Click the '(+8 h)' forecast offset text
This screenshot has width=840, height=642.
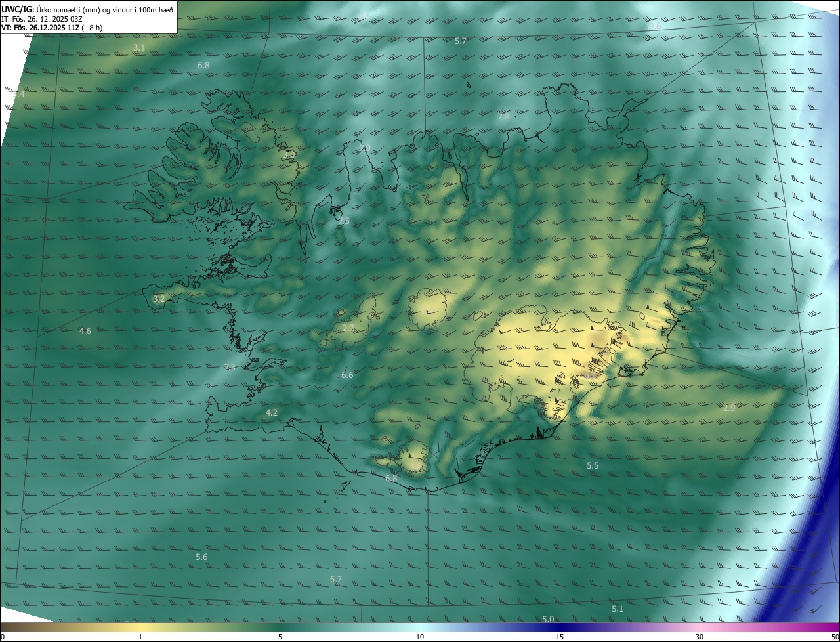click(x=92, y=28)
